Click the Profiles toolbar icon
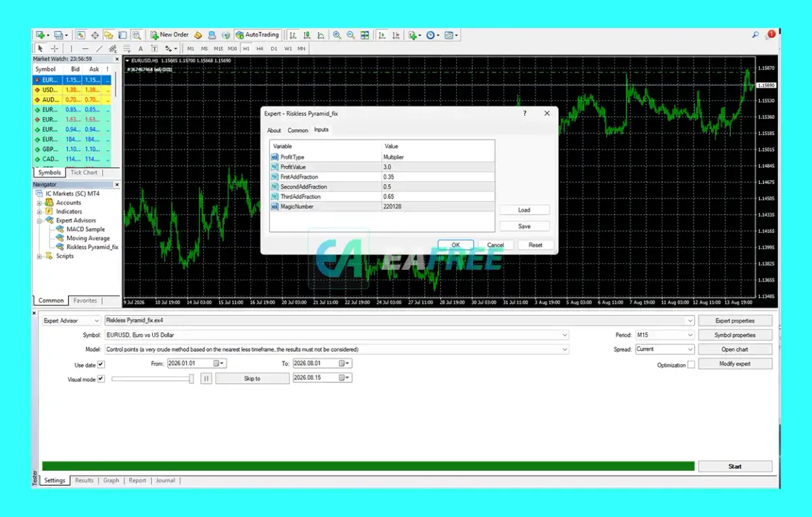Image resolution: width=812 pixels, height=517 pixels. tap(60, 35)
